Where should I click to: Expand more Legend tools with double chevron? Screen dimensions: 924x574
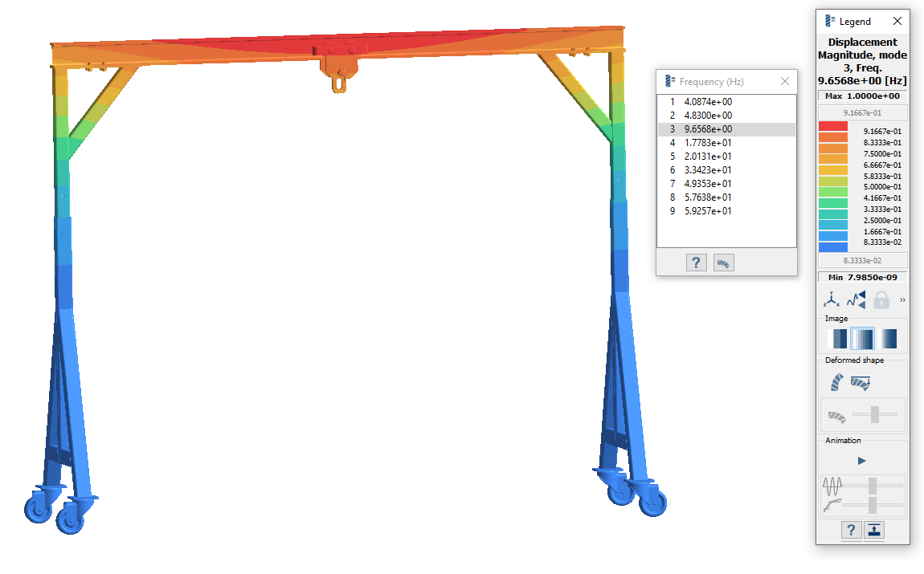(902, 300)
